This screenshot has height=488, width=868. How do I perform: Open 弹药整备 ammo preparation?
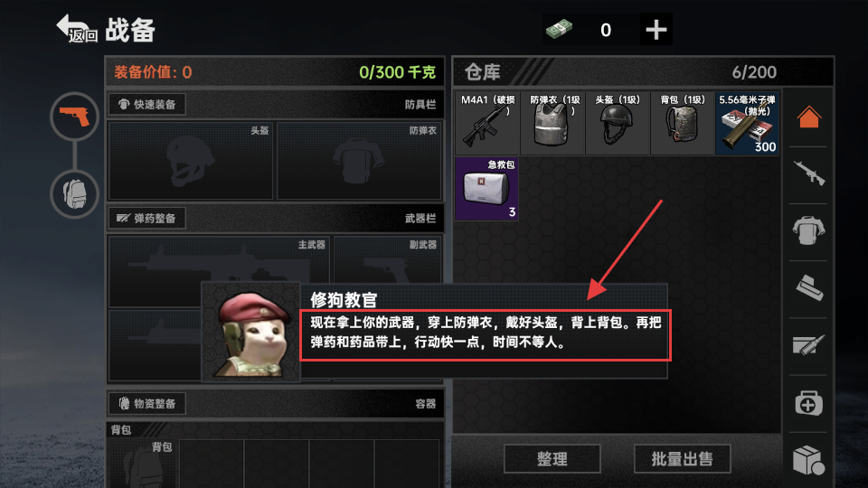(147, 219)
